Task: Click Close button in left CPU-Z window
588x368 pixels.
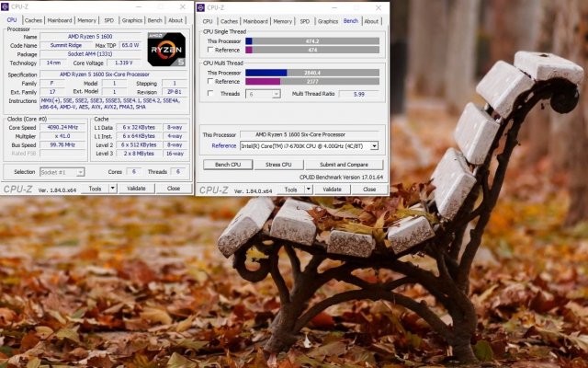Action: coord(174,189)
